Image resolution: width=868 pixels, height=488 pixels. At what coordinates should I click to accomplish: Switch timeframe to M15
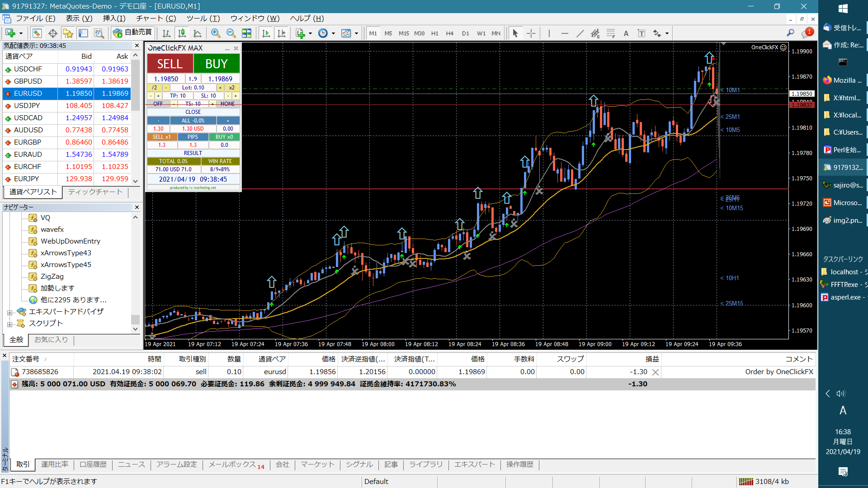pos(404,33)
